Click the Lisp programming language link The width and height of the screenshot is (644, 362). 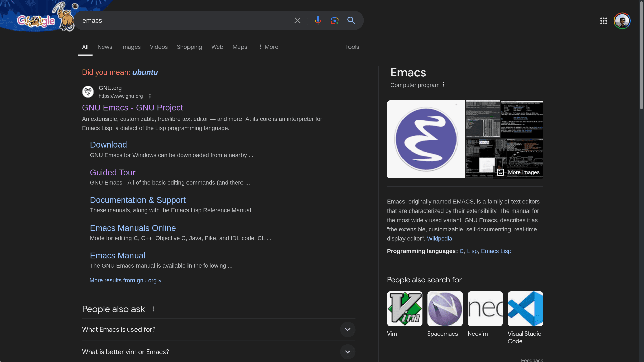472,251
